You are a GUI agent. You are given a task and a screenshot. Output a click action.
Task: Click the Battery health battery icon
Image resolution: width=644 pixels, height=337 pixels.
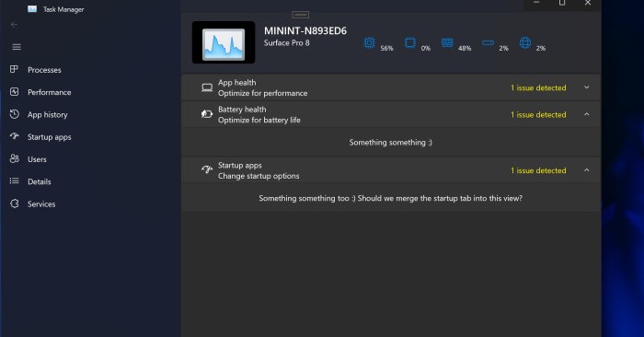coord(207,114)
